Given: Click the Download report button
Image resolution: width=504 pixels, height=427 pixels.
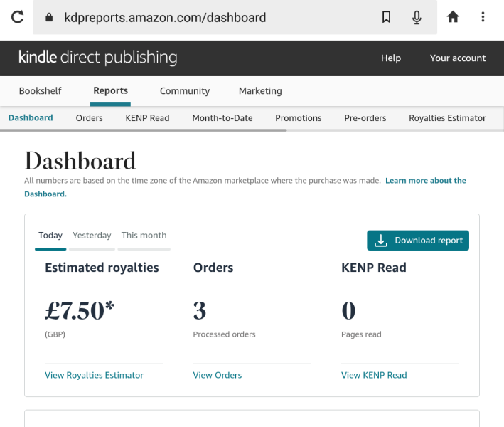Looking at the screenshot, I should (418, 241).
